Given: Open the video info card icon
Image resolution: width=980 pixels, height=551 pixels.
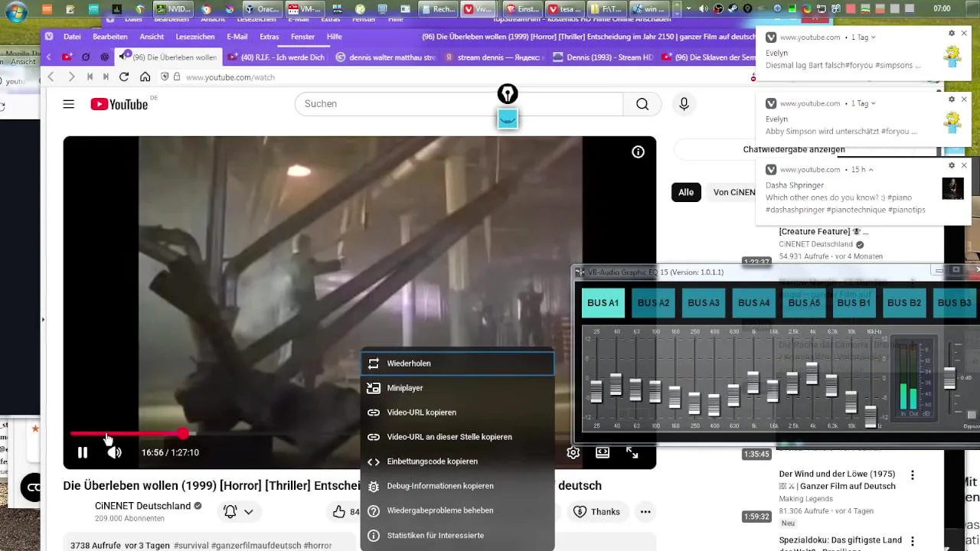Looking at the screenshot, I should point(638,152).
